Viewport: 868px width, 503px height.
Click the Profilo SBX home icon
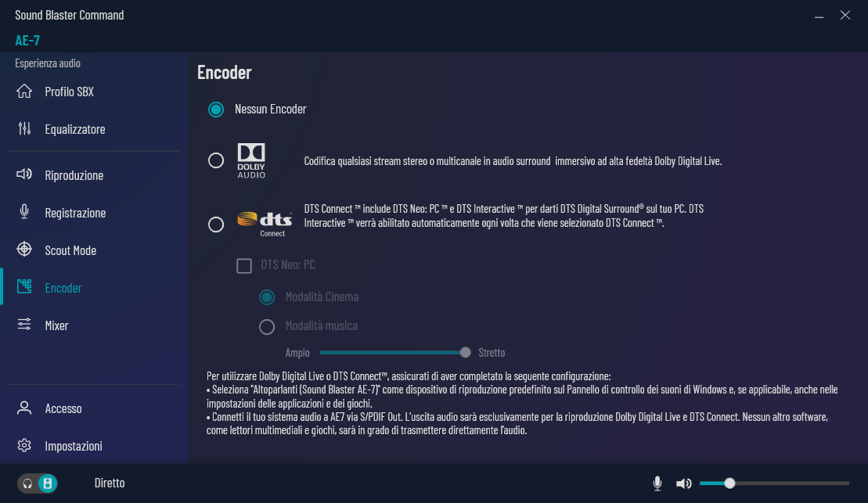click(x=24, y=92)
